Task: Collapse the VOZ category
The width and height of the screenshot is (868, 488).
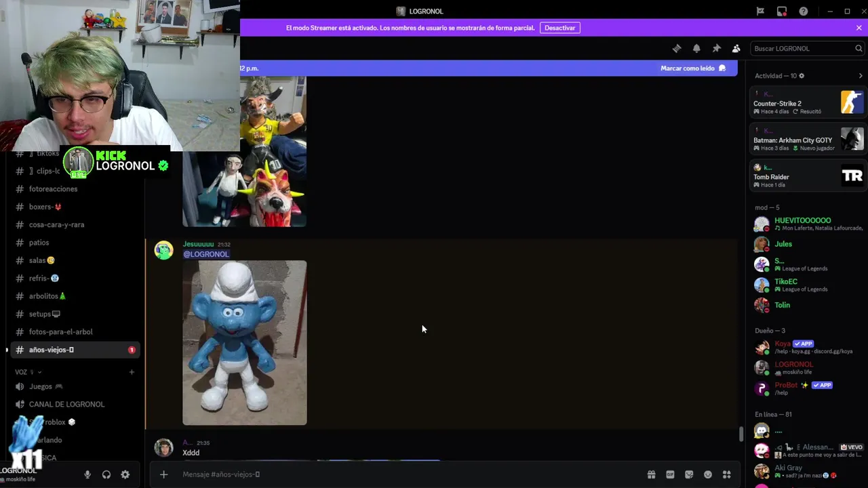Action: coord(28,371)
